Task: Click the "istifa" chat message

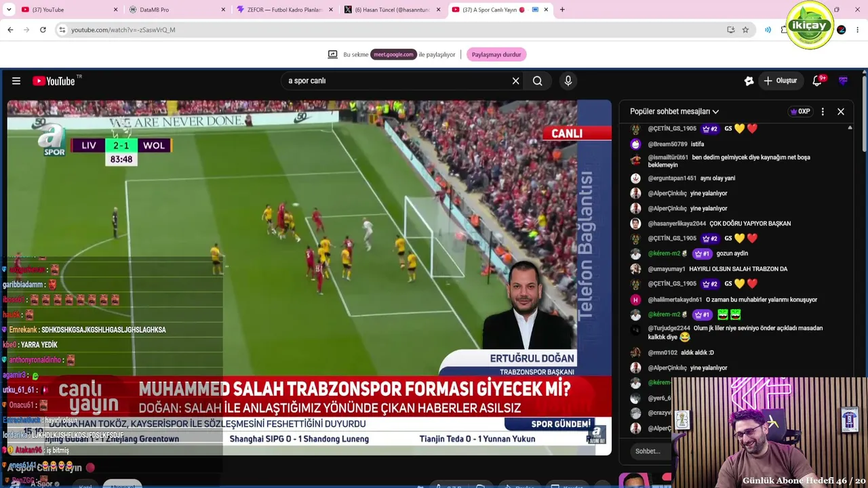Action: click(697, 144)
